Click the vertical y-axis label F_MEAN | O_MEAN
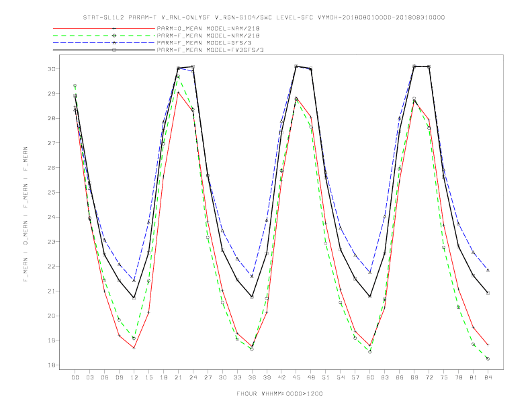This screenshot has height=411, width=532. click(x=26, y=214)
